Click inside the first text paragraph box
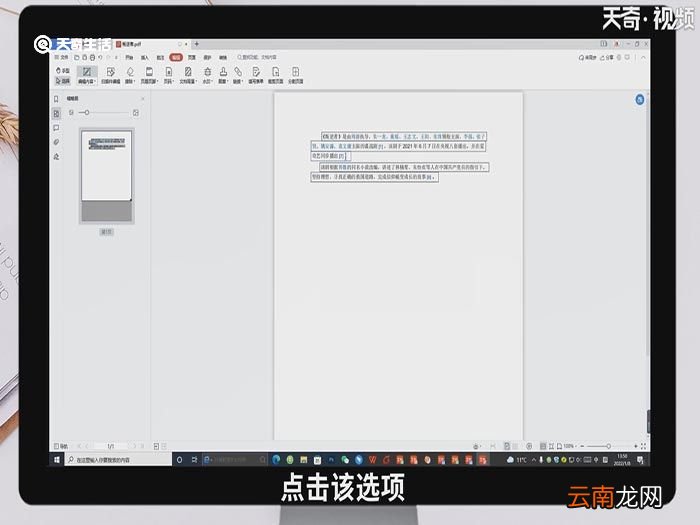 coord(399,146)
